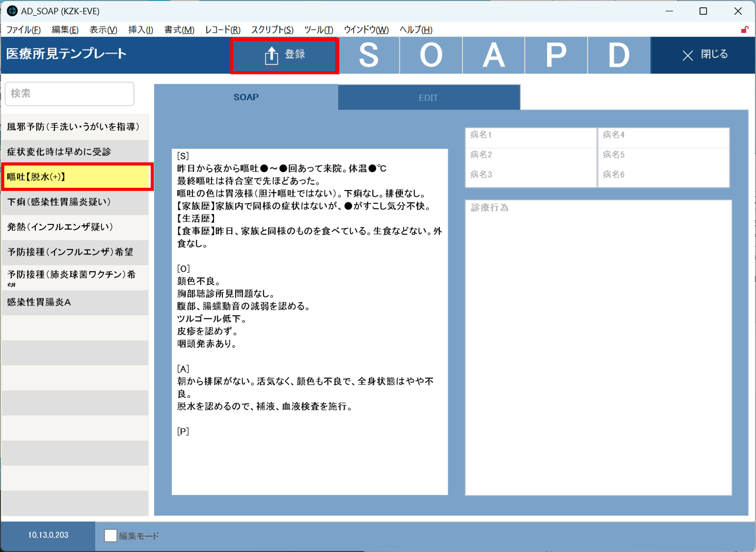The width and height of the screenshot is (756, 552).
Task: Open the ウインドウ(W) menu
Action: click(366, 30)
